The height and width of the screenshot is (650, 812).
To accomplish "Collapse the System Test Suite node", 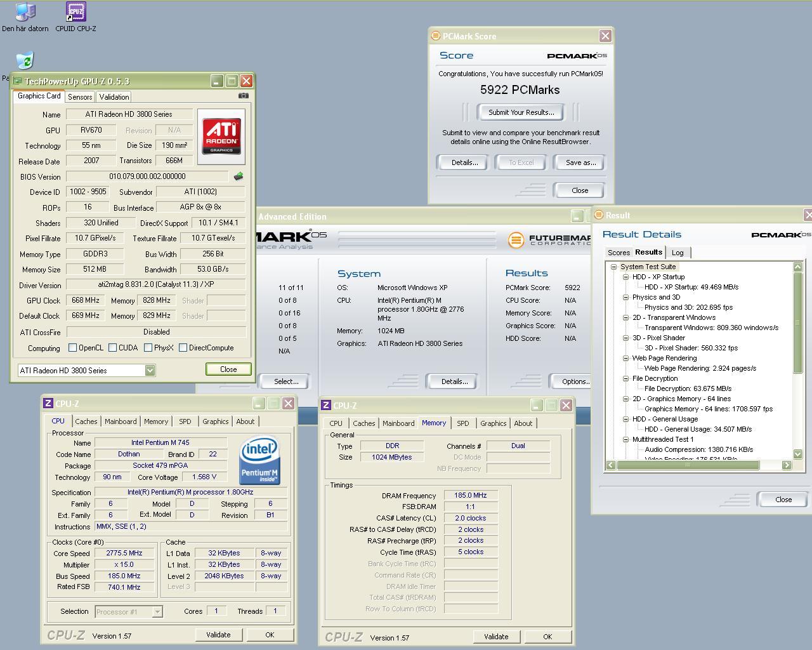I will click(613, 267).
